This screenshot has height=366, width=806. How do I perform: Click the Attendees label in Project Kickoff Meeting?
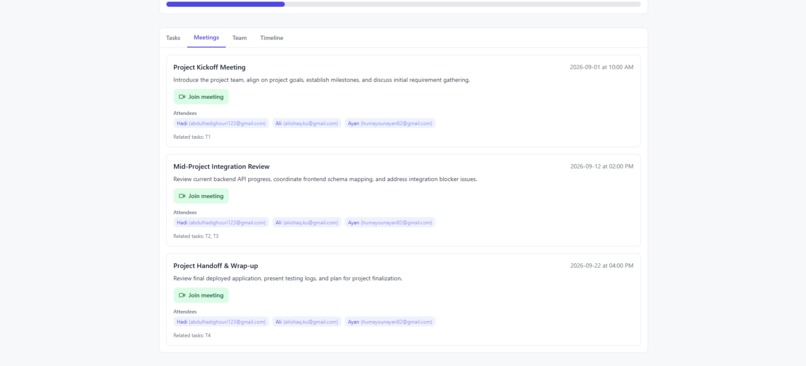coord(185,113)
